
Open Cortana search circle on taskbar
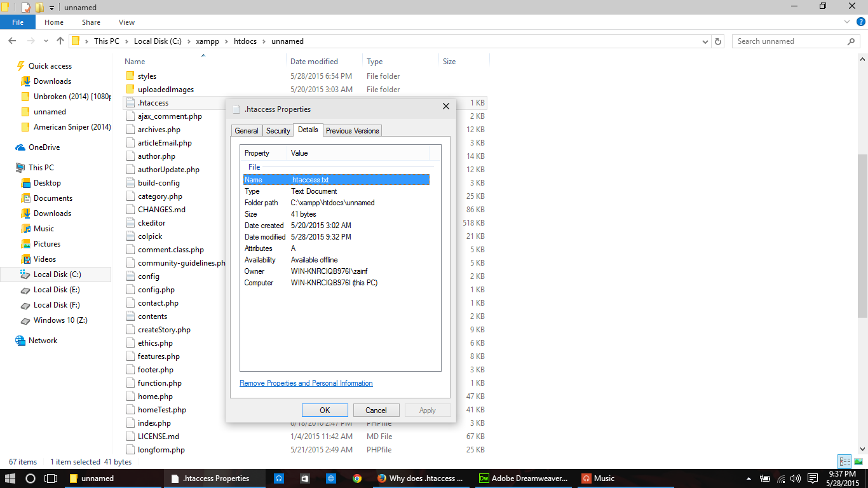[x=31, y=478]
